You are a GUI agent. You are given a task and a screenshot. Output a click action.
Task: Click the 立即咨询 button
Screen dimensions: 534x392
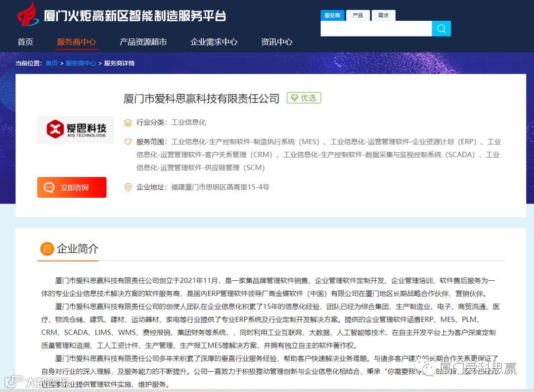tap(72, 187)
